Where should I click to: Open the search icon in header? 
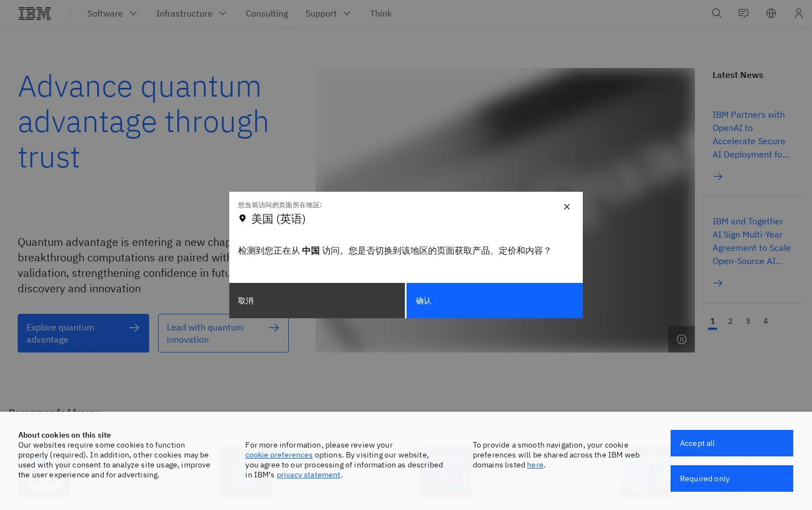click(716, 13)
